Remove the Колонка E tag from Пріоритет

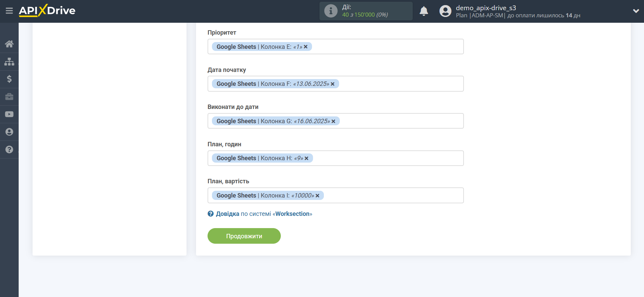point(306,47)
